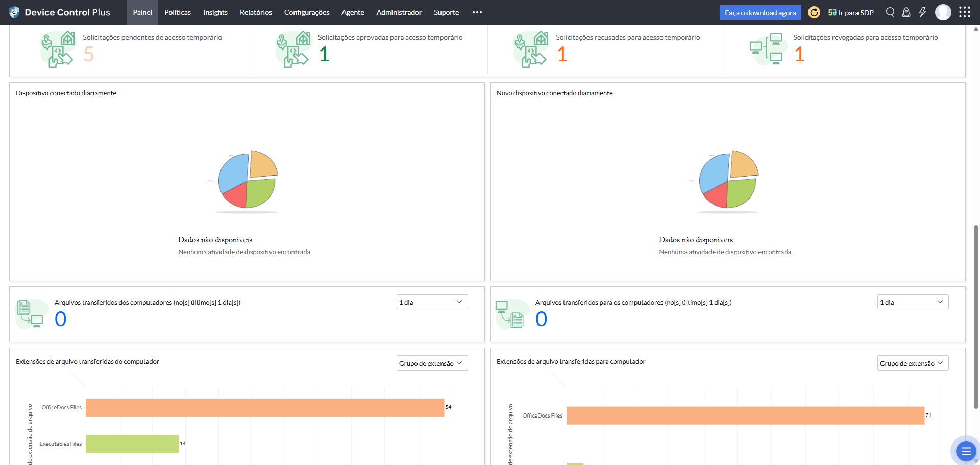The width and height of the screenshot is (980, 465).
Task: Open the floating blue menu button
Action: (965, 451)
